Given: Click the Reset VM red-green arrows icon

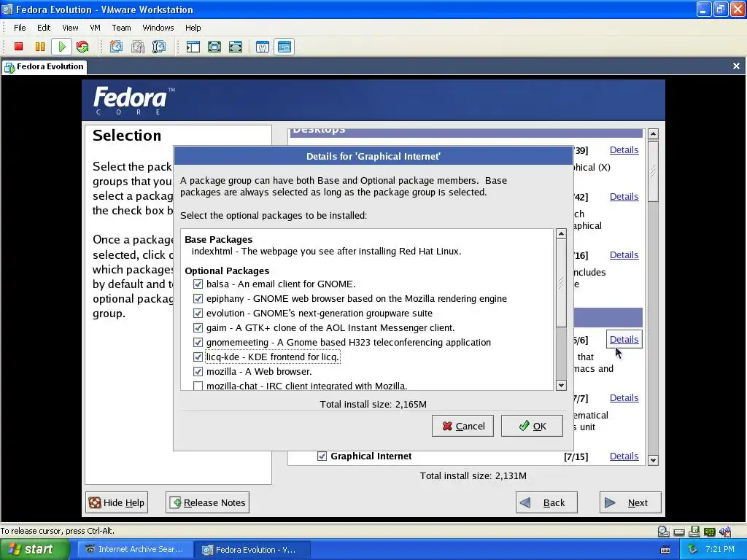Looking at the screenshot, I should click(82, 46).
